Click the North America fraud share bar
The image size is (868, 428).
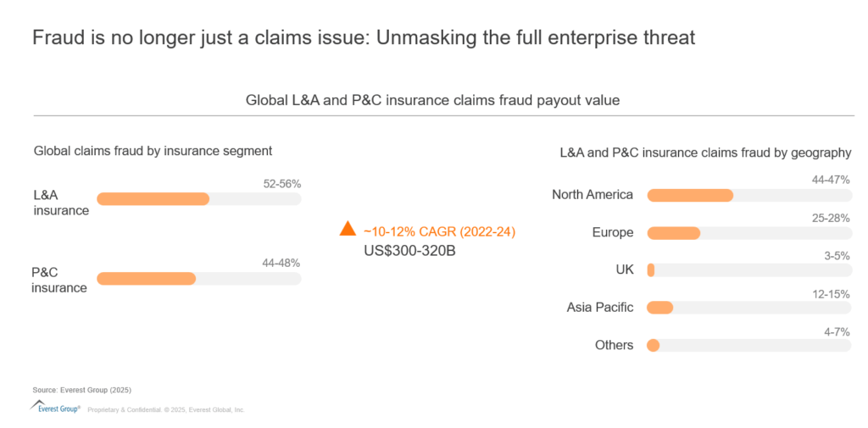pyautogui.click(x=748, y=195)
